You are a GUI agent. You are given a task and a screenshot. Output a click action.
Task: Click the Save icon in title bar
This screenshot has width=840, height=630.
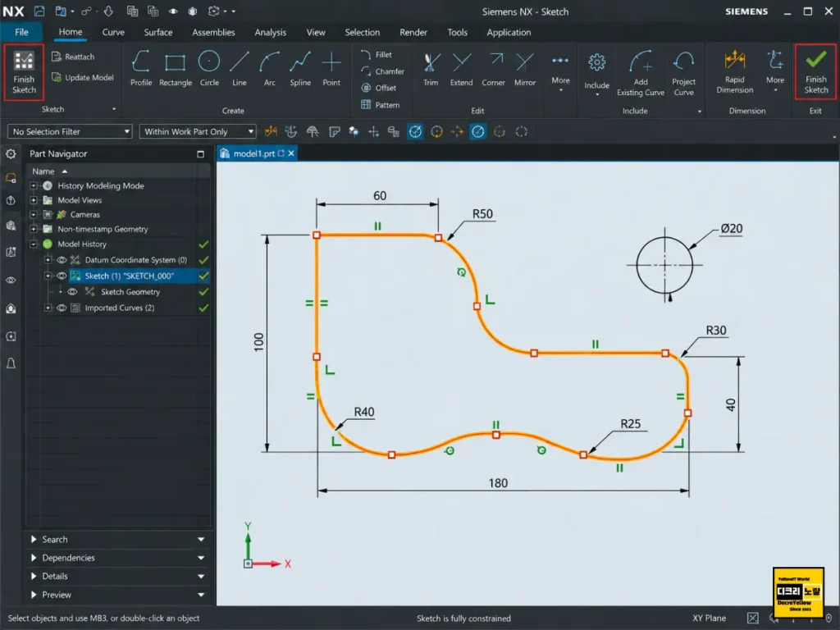[x=39, y=11]
